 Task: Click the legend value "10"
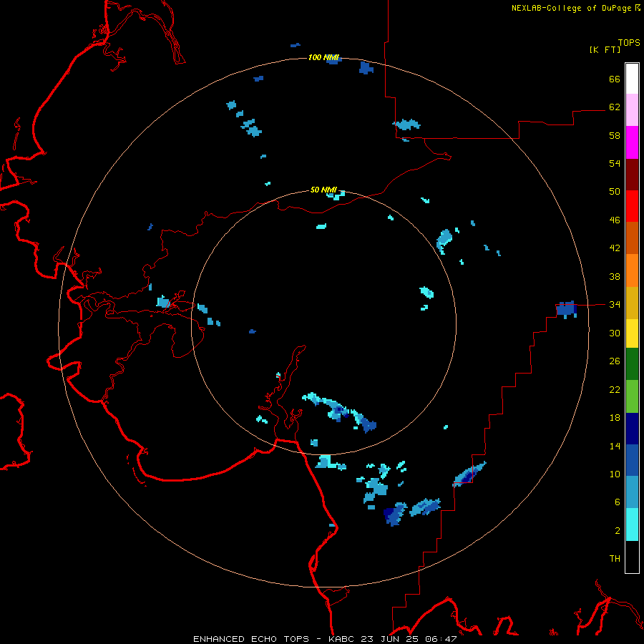tap(615, 474)
